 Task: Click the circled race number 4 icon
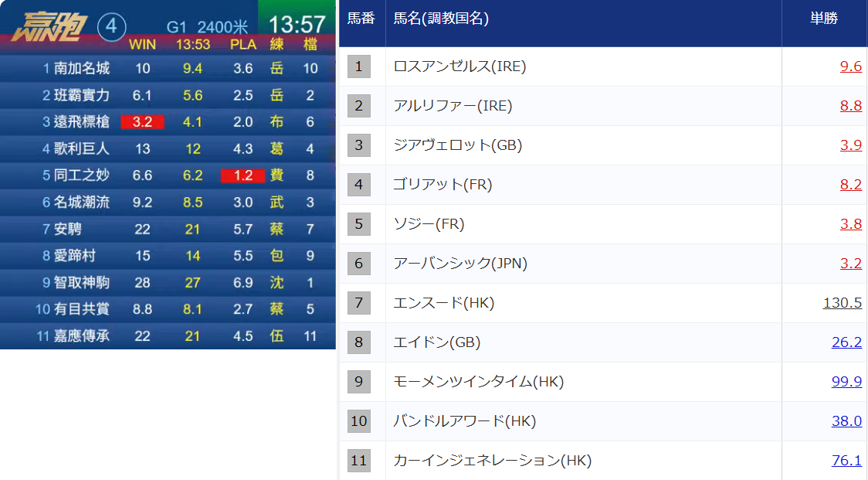coord(111,27)
